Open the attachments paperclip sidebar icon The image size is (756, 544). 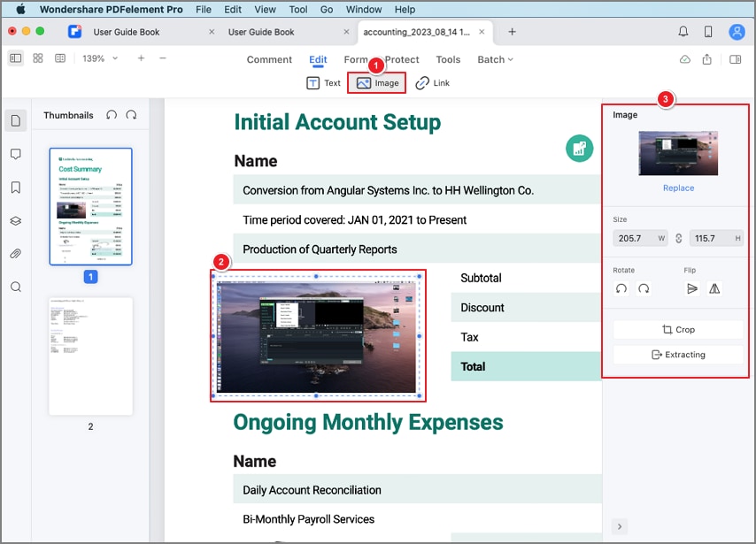pyautogui.click(x=15, y=254)
